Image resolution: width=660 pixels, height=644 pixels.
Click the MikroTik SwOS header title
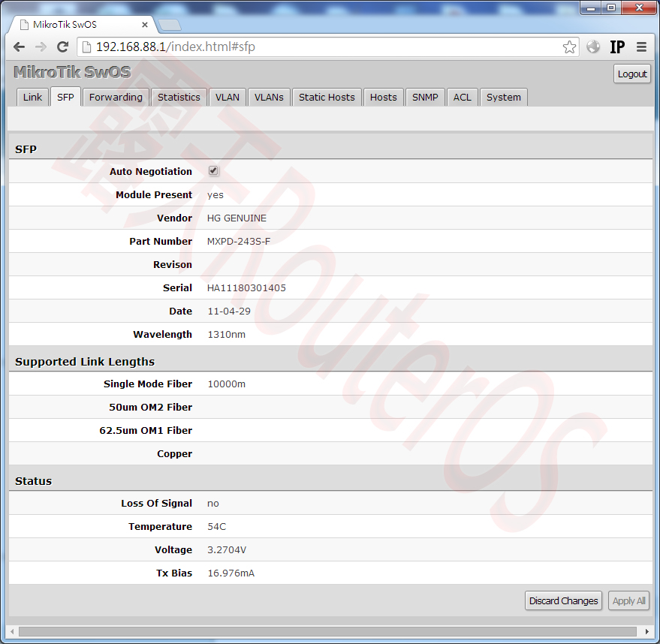[x=72, y=72]
